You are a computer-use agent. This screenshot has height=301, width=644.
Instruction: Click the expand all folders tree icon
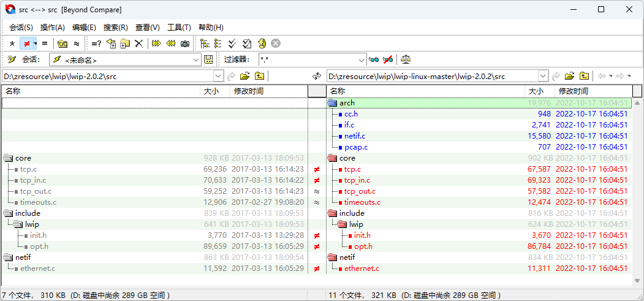205,44
